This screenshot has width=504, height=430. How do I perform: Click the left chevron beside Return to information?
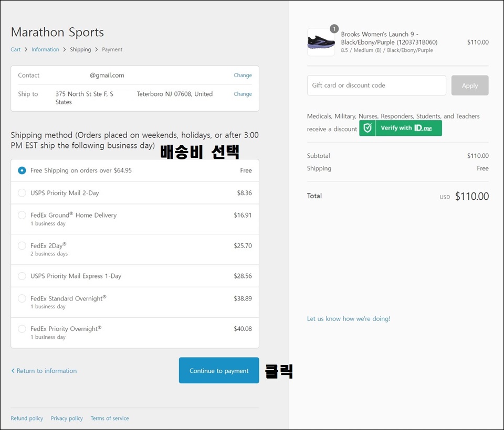tap(13, 371)
